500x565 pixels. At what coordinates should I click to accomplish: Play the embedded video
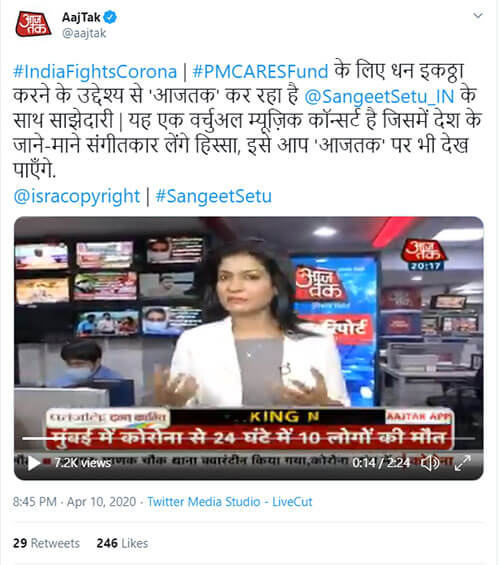tap(34, 463)
